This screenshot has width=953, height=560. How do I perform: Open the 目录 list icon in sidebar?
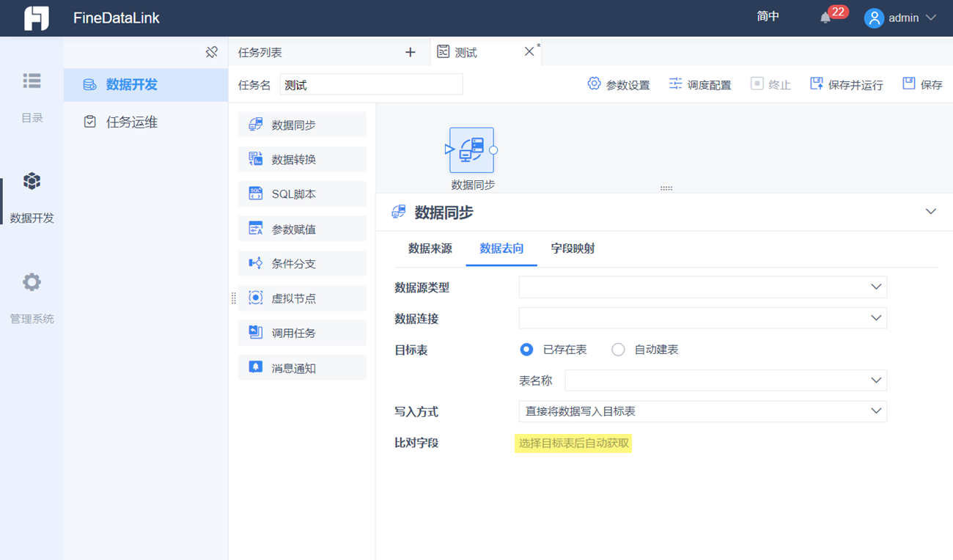(x=32, y=81)
